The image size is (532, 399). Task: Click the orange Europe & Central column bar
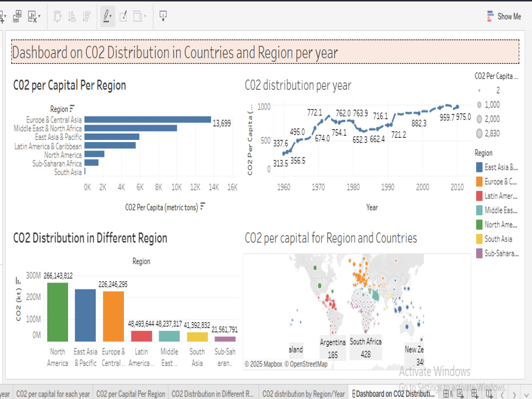[113, 316]
